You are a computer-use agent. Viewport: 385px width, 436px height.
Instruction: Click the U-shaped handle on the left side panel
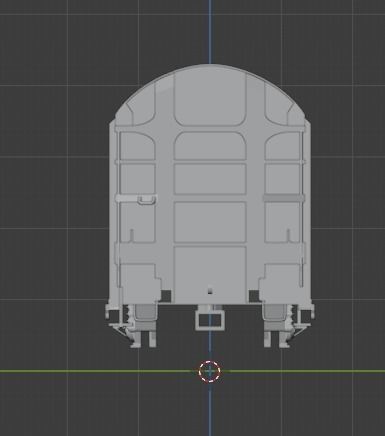coord(147,200)
